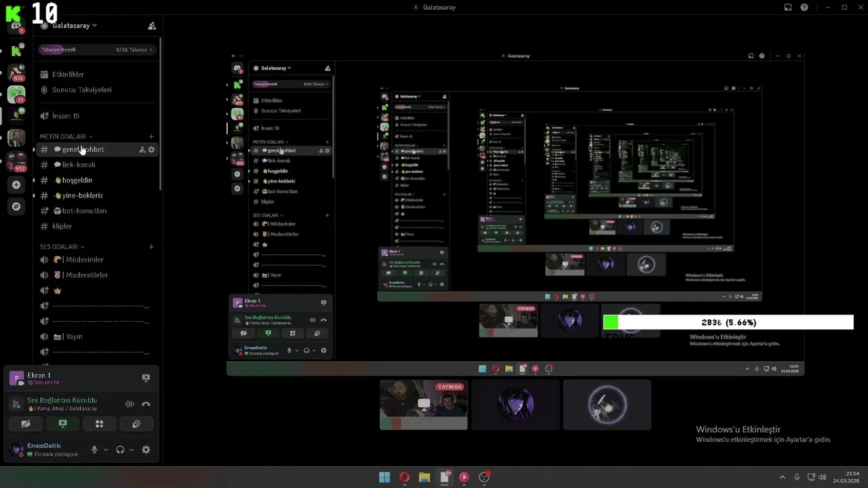Open User Settings gear next to EnesDelik
The image size is (868, 488).
point(146,449)
